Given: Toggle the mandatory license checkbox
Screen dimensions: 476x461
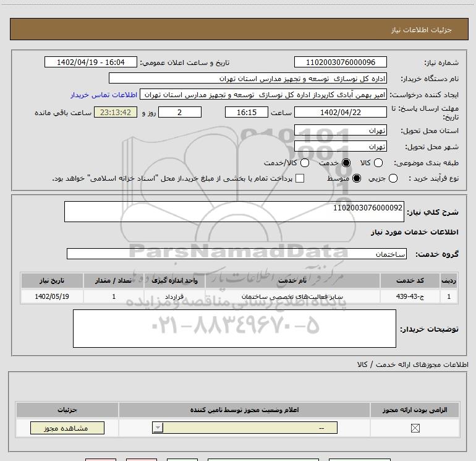Looking at the screenshot, I should (415, 428).
